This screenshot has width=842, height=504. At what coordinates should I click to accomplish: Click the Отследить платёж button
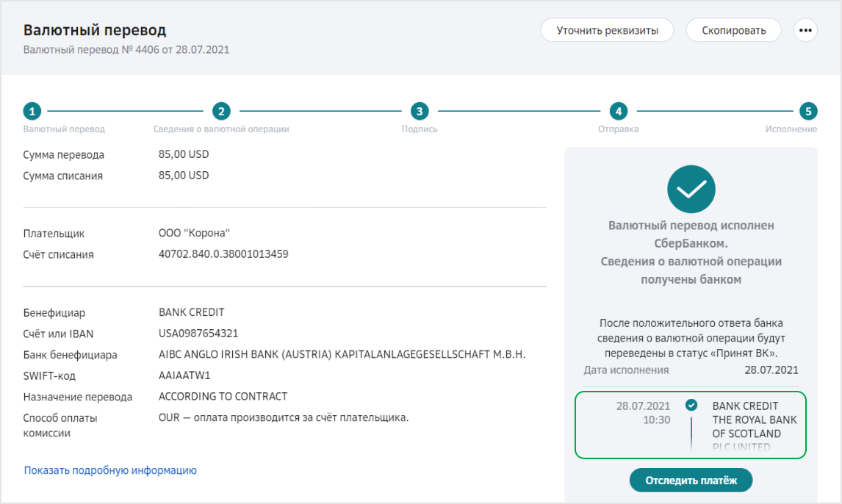tap(691, 480)
